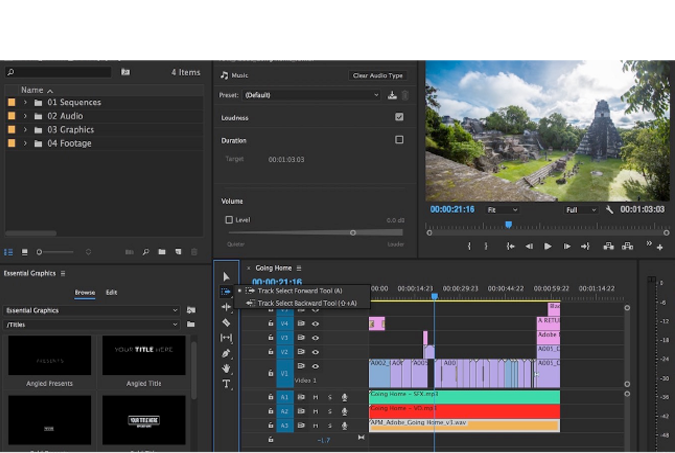Enable the Duration checkbox

[x=399, y=140]
